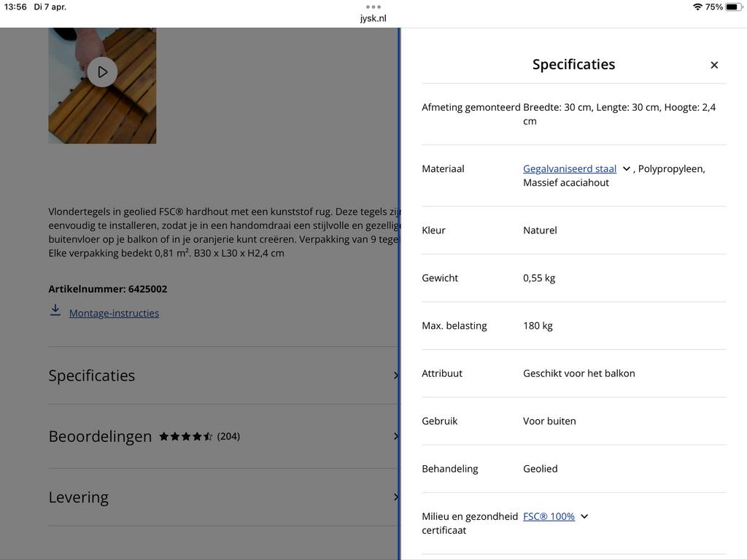Click the star rating for reviews
Viewport: 747px width, 560px height.
[x=185, y=436]
